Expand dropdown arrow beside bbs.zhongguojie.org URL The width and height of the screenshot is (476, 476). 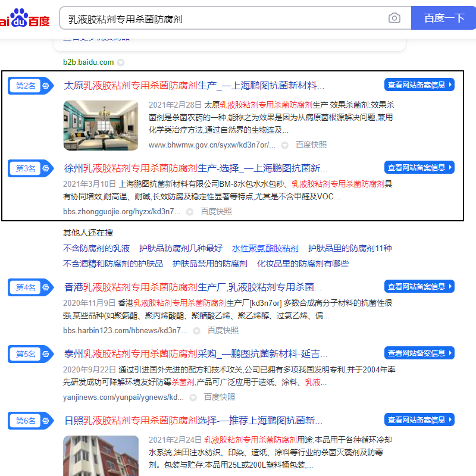pyautogui.click(x=190, y=212)
